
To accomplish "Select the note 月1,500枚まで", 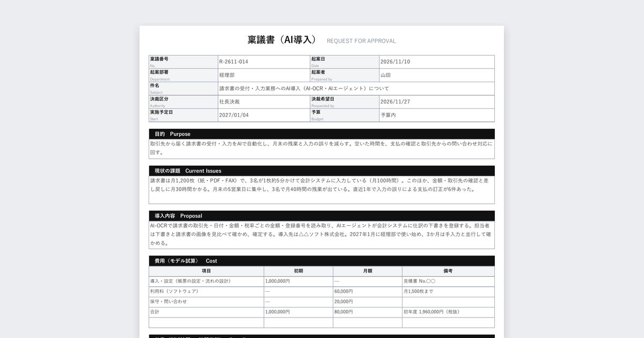I will click(x=418, y=291).
